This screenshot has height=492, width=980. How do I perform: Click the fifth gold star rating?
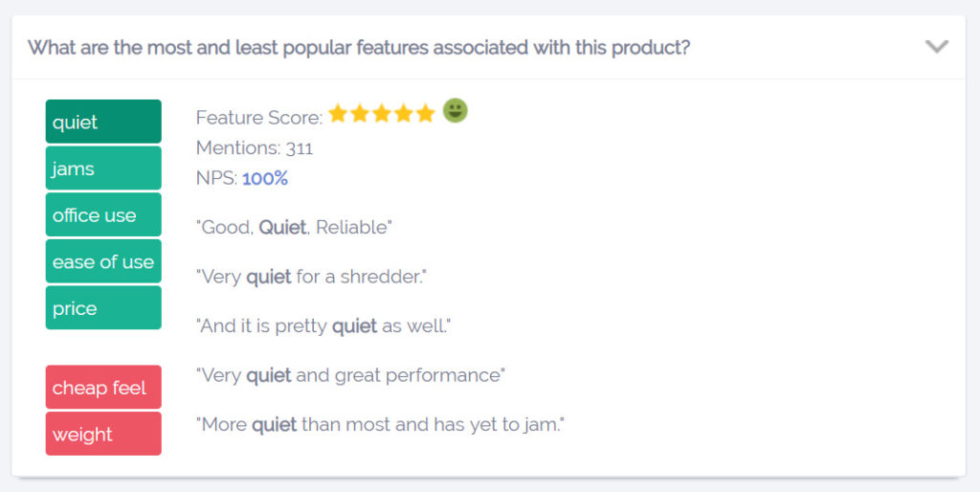(425, 113)
